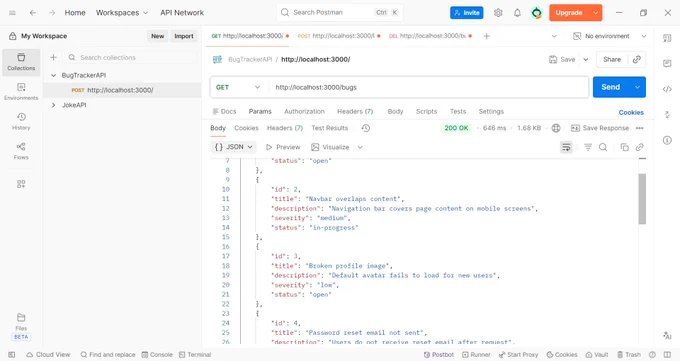Switch to the request Body tab

[395, 112]
